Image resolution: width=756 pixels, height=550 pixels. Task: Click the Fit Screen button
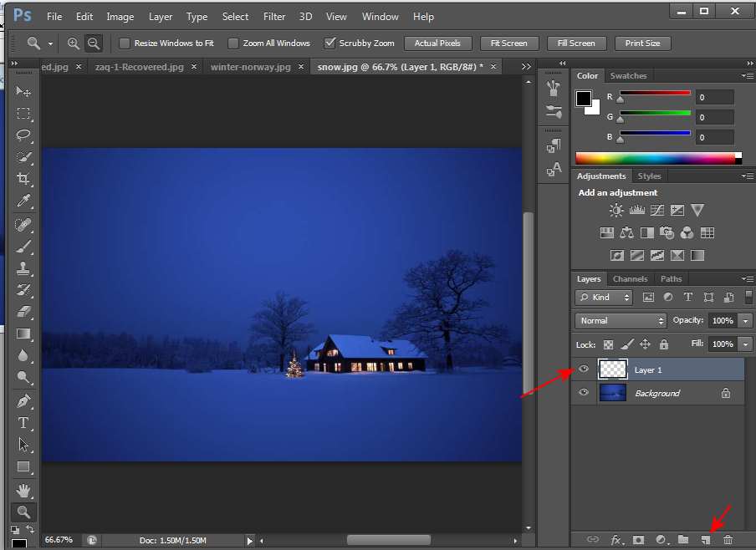508,43
